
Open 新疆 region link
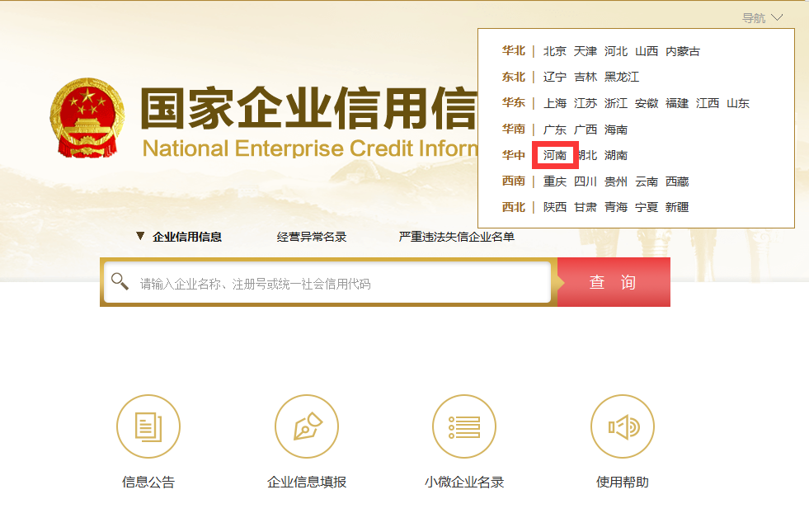[677, 207]
